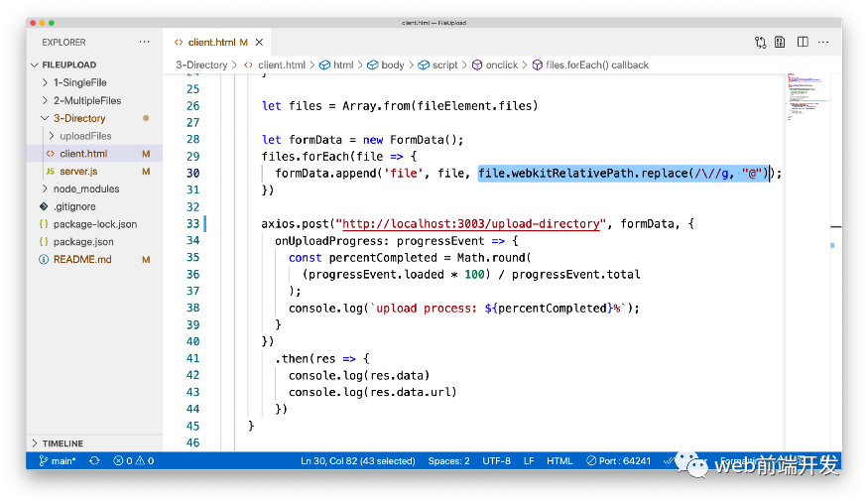Select the client.html editor tab
Screen dimensions: 868x504
pyautogui.click(x=218, y=42)
